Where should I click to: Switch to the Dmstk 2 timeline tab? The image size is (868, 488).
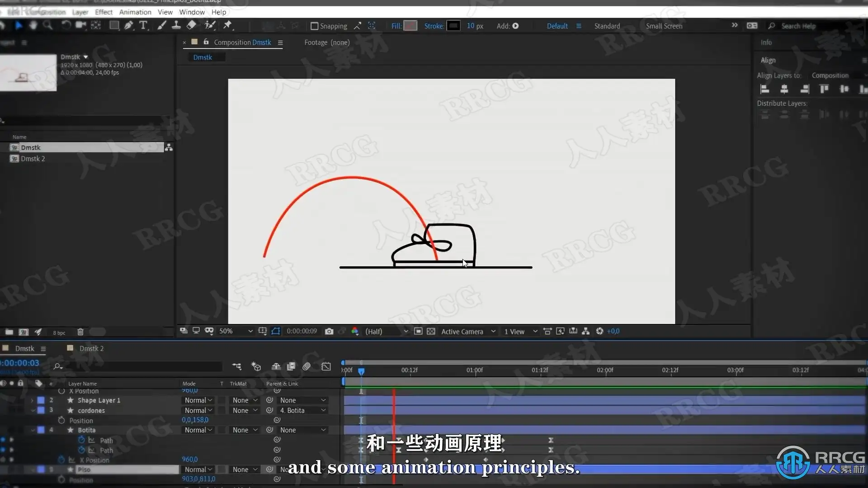pyautogui.click(x=91, y=348)
